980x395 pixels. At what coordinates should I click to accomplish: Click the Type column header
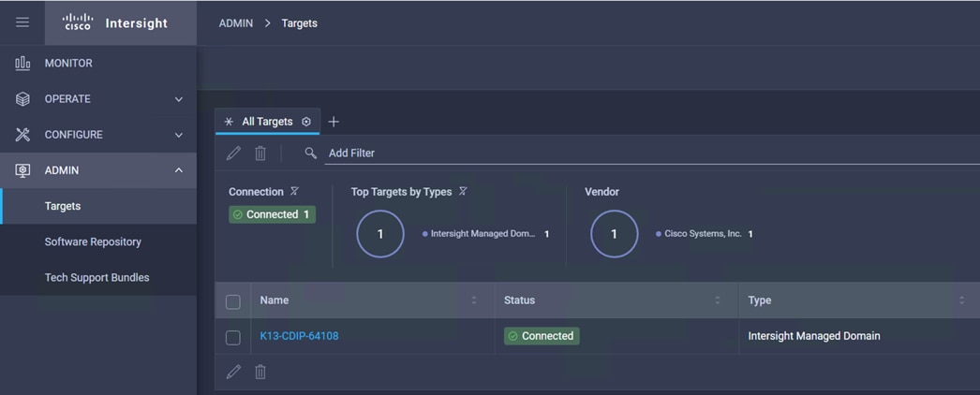(760, 300)
